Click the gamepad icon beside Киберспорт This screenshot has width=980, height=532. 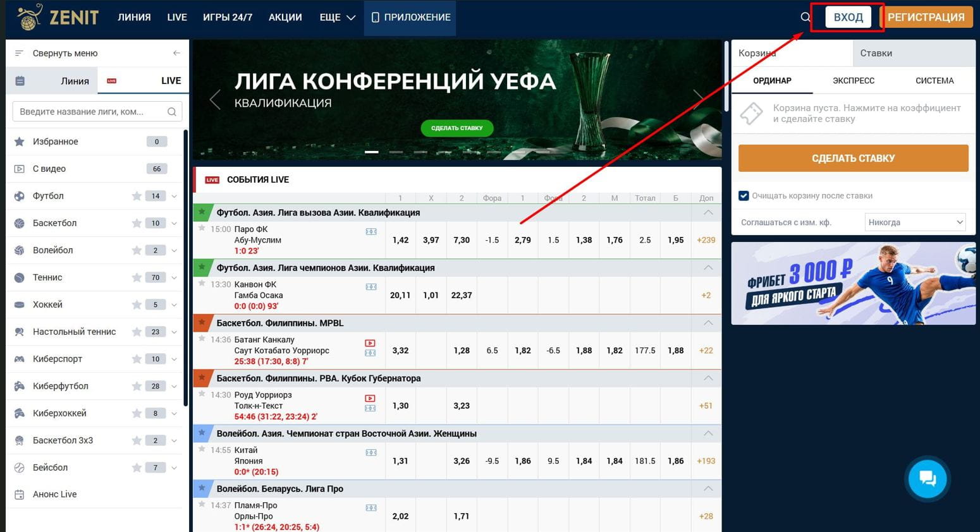tap(20, 359)
